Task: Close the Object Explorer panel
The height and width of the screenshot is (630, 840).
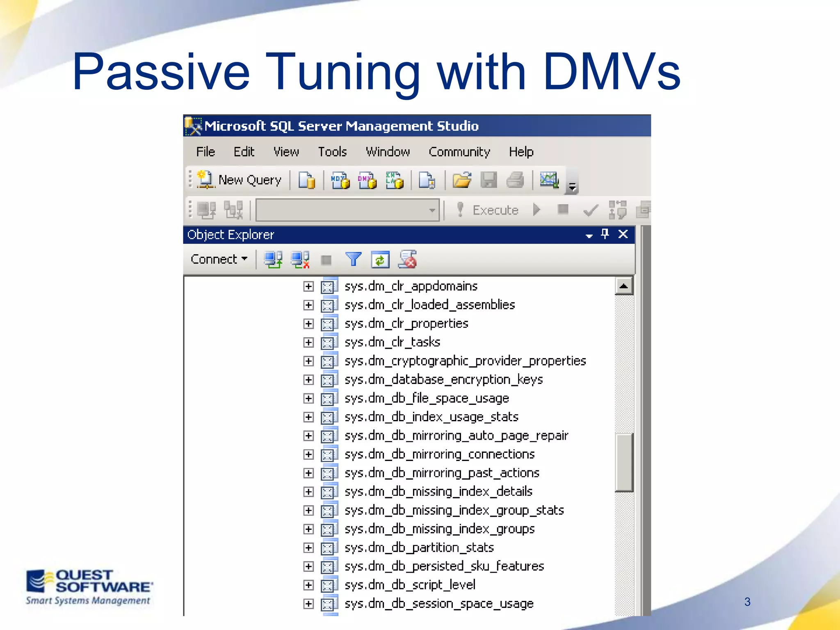Action: tap(623, 234)
